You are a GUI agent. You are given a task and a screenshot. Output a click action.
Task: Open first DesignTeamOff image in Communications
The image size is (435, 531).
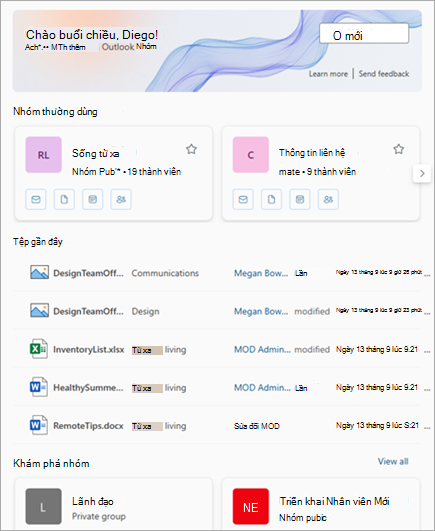coord(39,272)
